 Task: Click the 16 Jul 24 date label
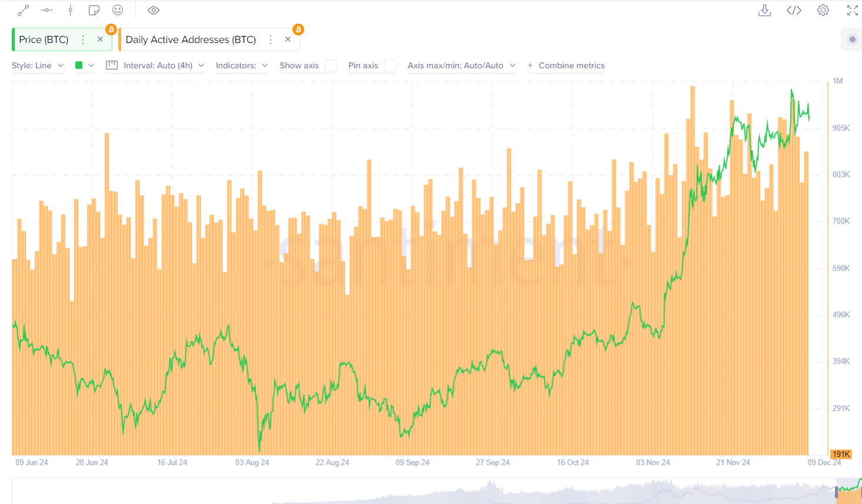click(x=172, y=463)
